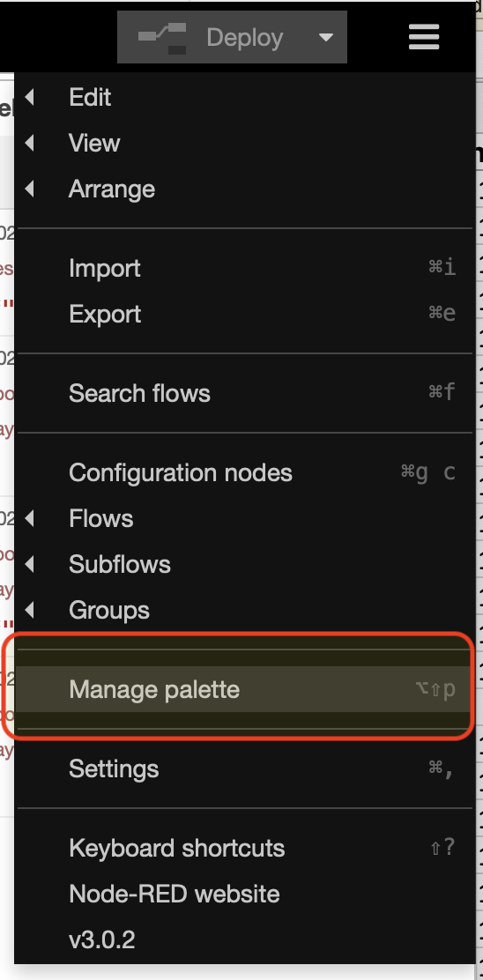Open the Deploy dropdown arrow
Screen dimensions: 483x980
click(325, 38)
